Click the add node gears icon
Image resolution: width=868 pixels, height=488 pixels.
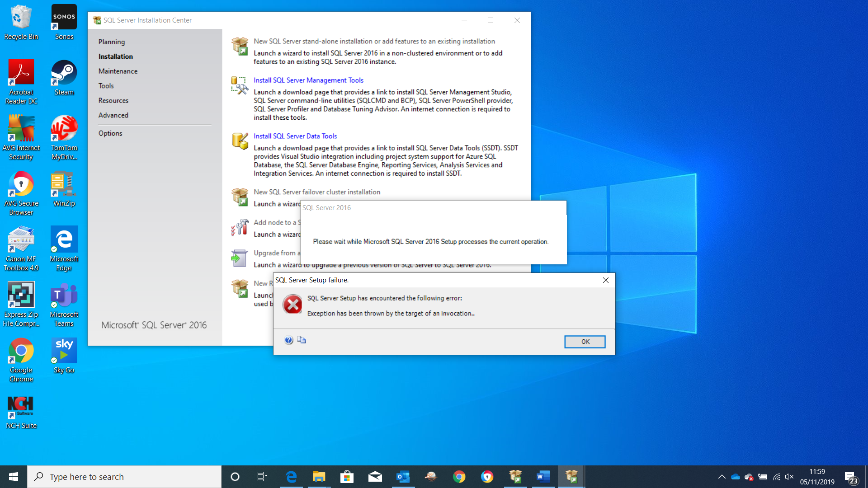240,227
